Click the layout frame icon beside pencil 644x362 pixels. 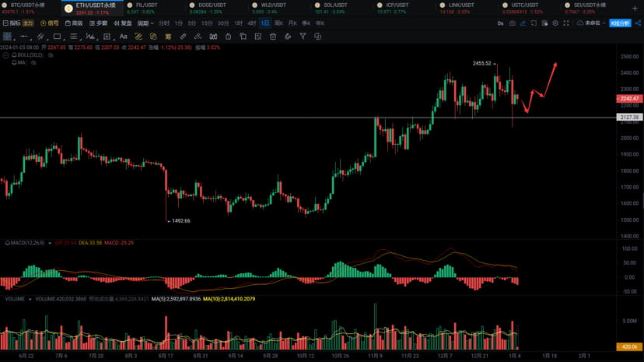(x=534, y=23)
